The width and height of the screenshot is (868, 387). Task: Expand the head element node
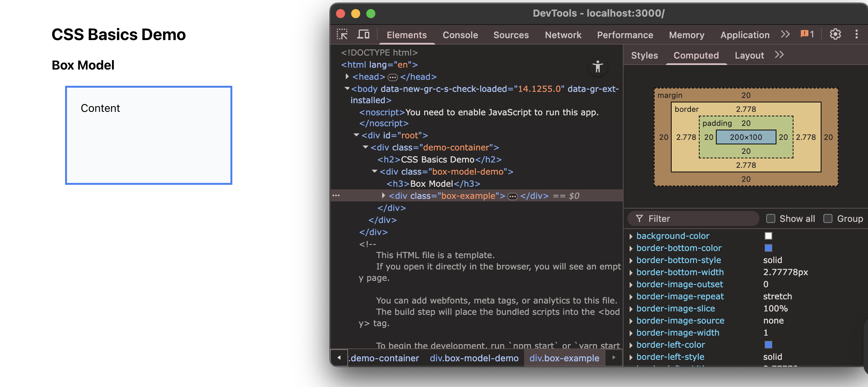(347, 77)
